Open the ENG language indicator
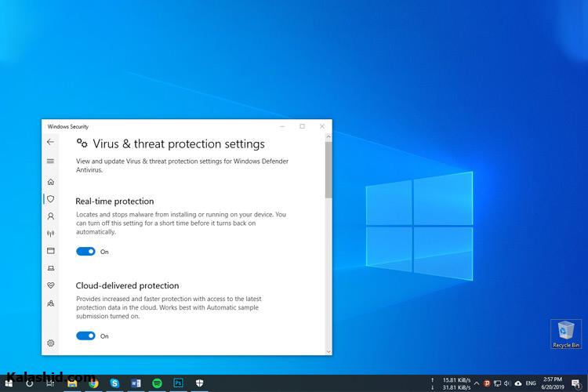 pos(531,383)
